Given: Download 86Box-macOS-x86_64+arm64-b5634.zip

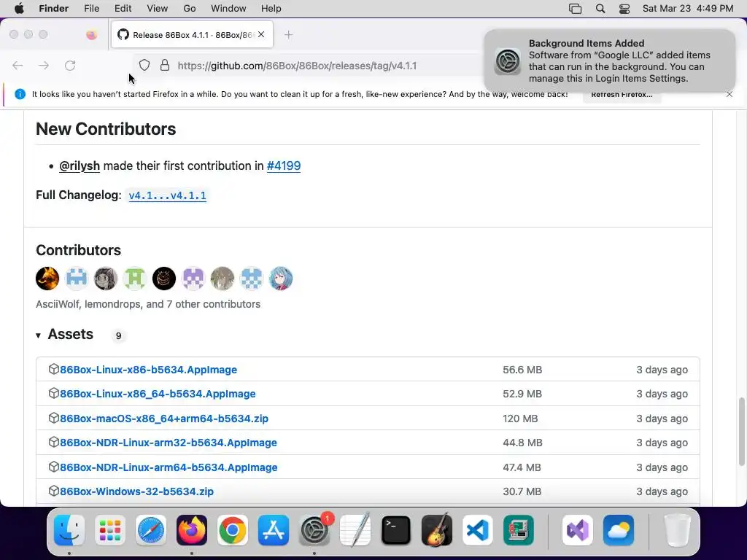Looking at the screenshot, I should (164, 419).
